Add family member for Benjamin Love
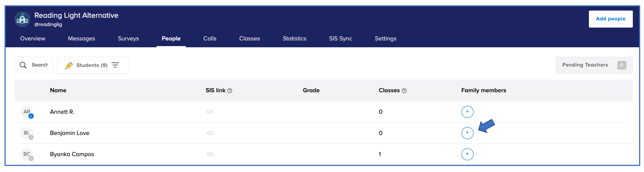 click(467, 133)
